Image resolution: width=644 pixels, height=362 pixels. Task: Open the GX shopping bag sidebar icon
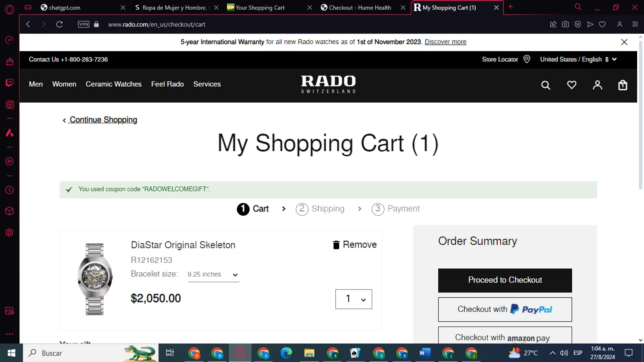pos(9,61)
